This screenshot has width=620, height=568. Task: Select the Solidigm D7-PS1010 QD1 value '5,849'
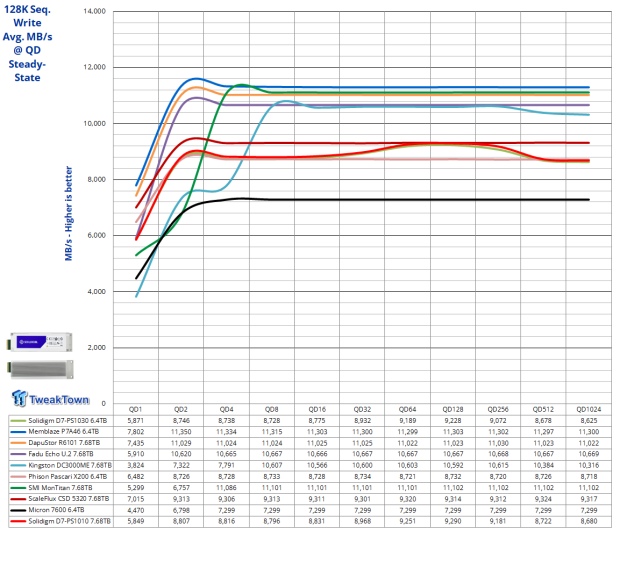coord(136,521)
